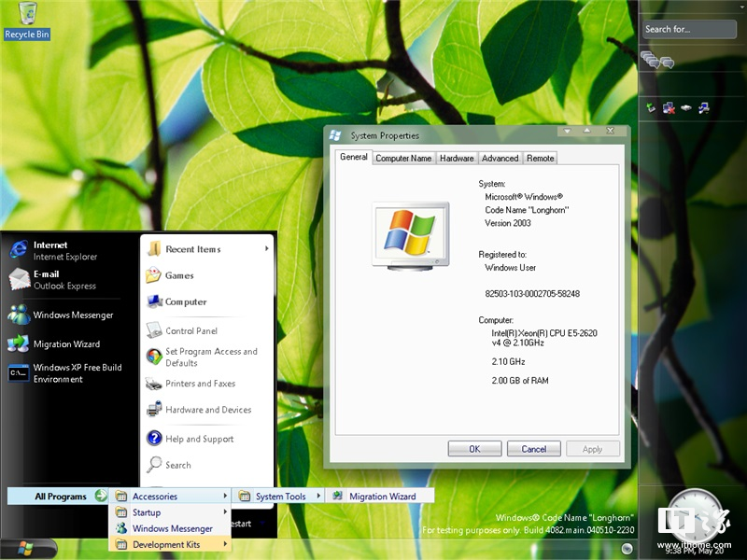Click Windows Messenger in All Programs list
This screenshot has height=560, width=747.
[x=170, y=528]
